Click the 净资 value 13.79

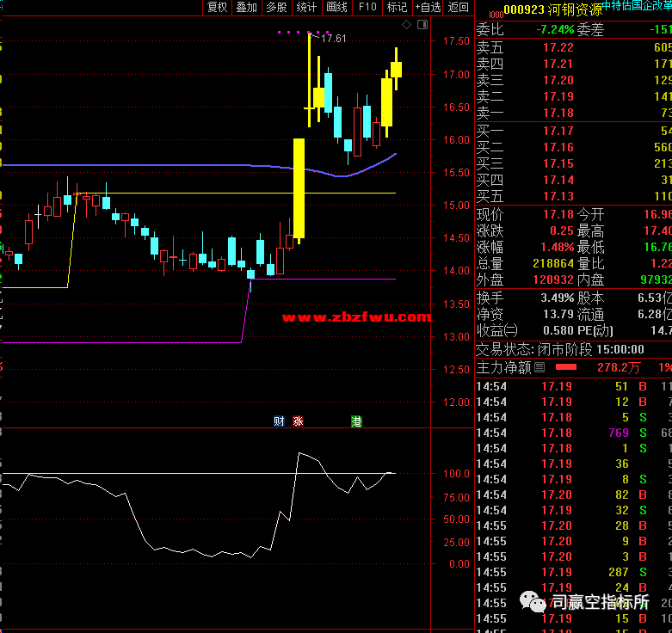(x=558, y=315)
